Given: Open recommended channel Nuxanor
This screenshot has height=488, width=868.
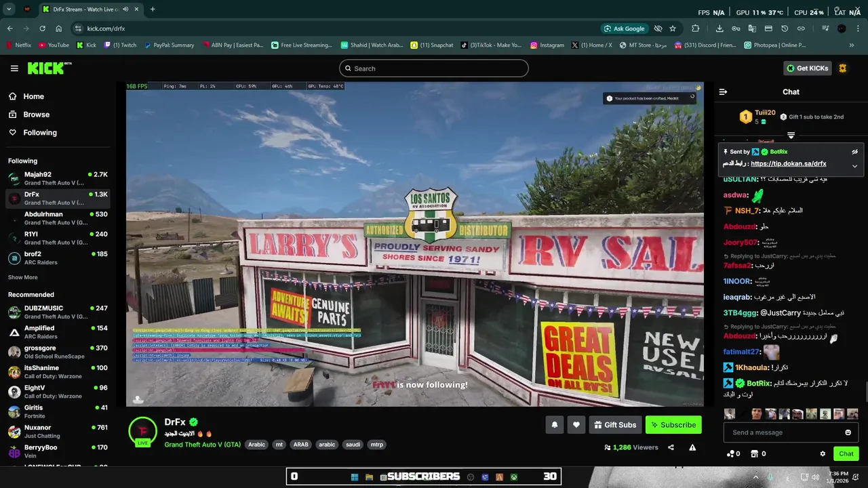Looking at the screenshot, I should coord(57,431).
